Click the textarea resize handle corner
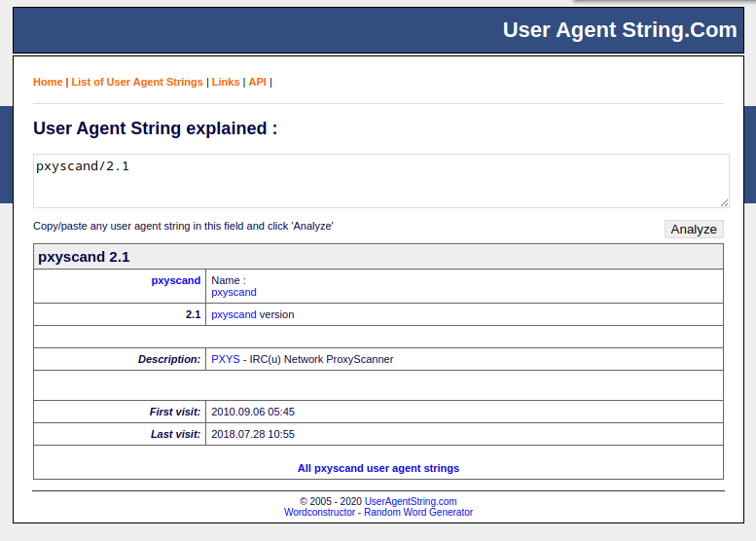The width and height of the screenshot is (756, 541). coord(724,202)
